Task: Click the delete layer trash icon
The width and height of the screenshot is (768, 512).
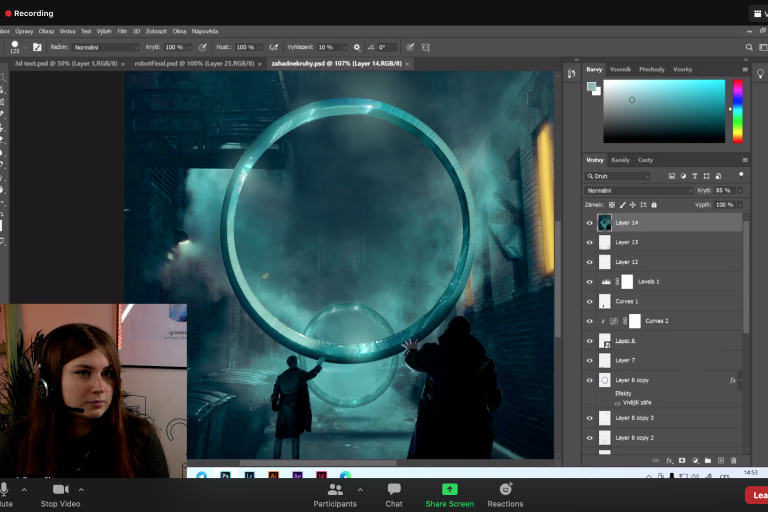Action: coord(733,460)
